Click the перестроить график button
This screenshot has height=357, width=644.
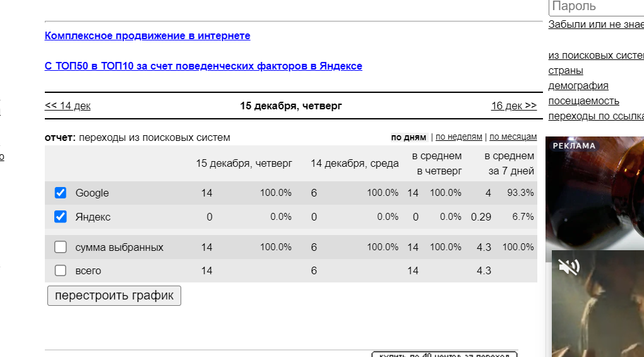[x=114, y=296]
